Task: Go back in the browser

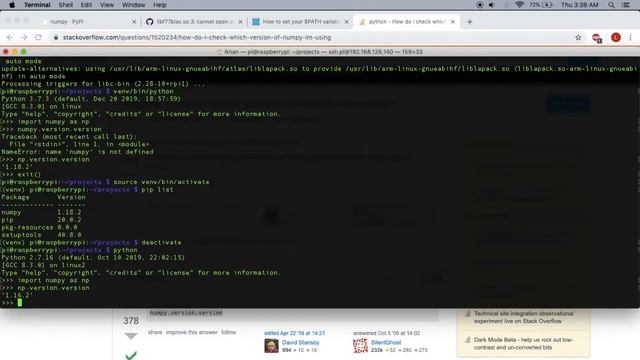Action: [9, 37]
